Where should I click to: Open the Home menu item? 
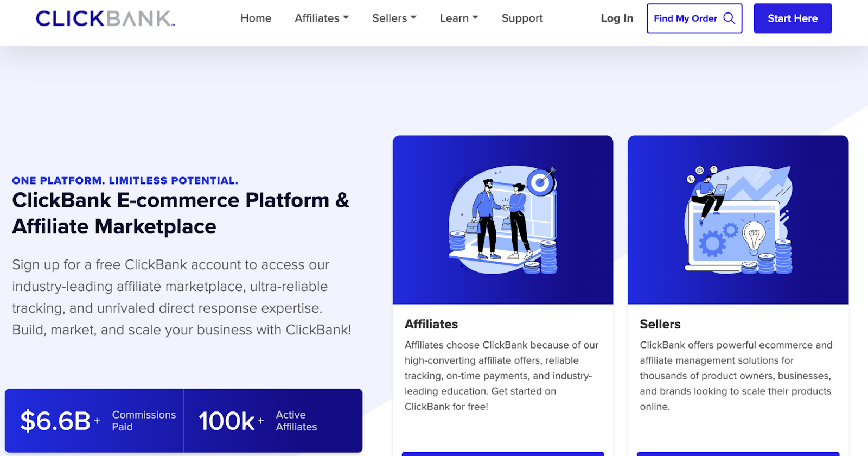(x=256, y=18)
